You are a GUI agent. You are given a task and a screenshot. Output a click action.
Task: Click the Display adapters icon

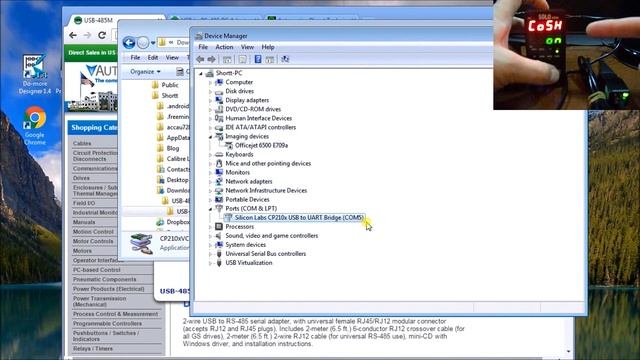pyautogui.click(x=219, y=100)
